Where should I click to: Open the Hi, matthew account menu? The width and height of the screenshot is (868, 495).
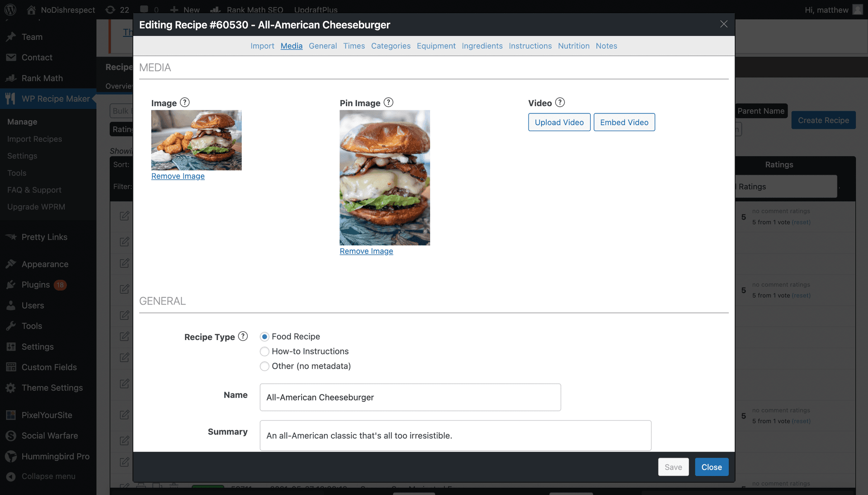tap(834, 9)
